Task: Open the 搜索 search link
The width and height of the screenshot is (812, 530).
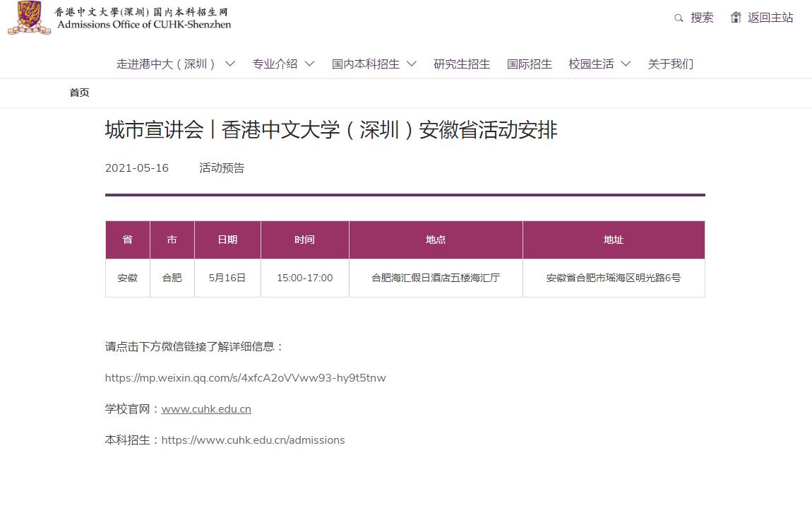Action: tap(702, 18)
